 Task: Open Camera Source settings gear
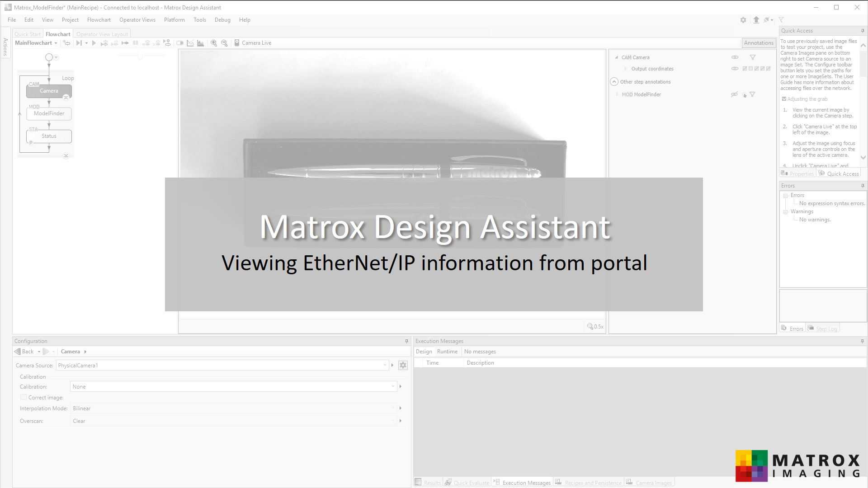click(x=403, y=365)
